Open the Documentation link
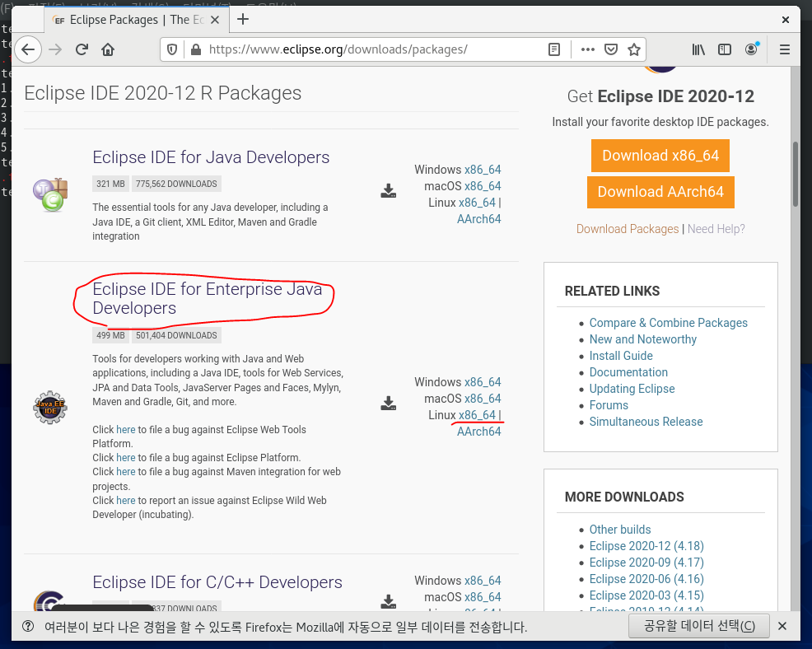 (x=628, y=372)
